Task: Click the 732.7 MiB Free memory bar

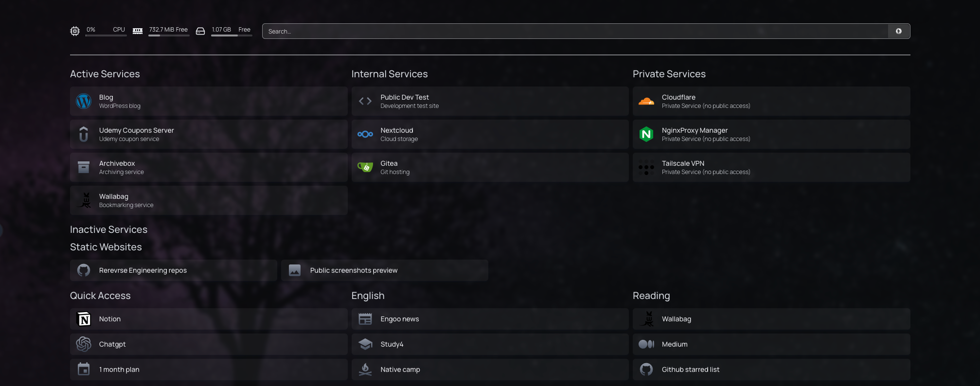Action: [x=169, y=35]
